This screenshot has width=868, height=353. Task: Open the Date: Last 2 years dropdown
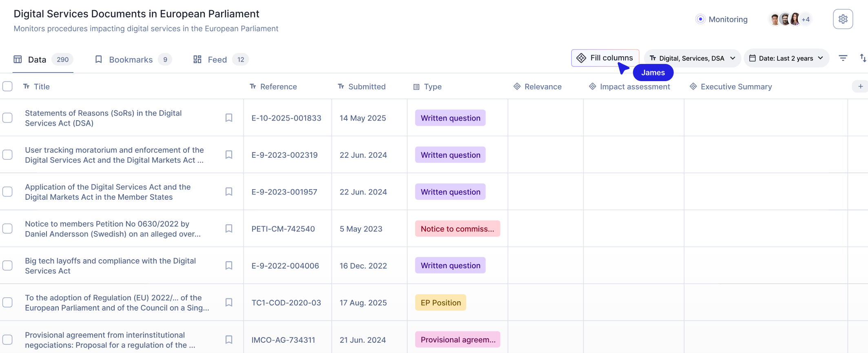click(786, 58)
